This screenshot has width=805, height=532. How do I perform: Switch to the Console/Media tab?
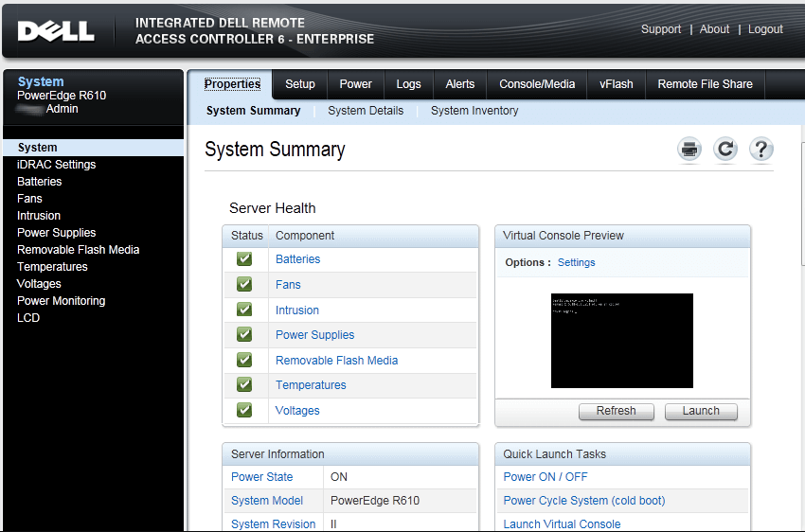[537, 84]
